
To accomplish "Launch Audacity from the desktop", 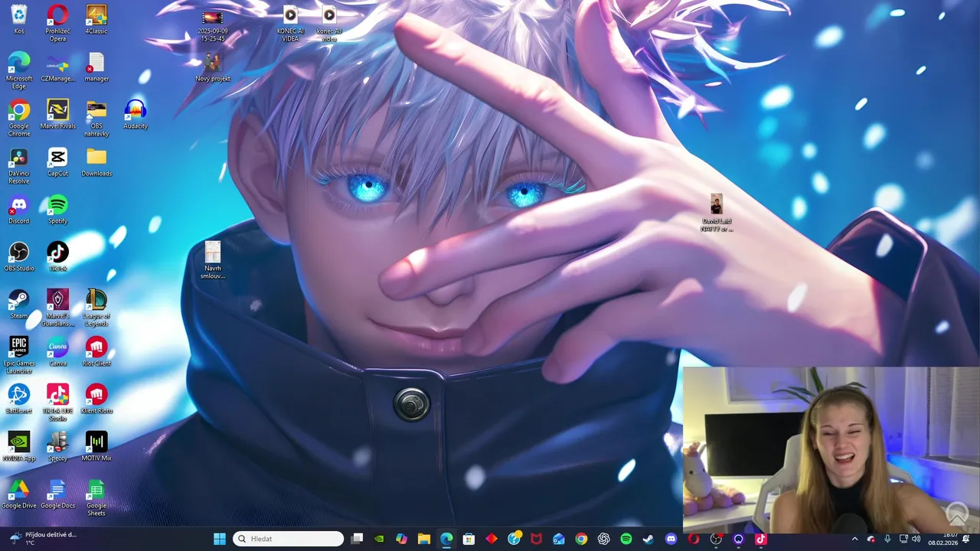I will click(136, 115).
